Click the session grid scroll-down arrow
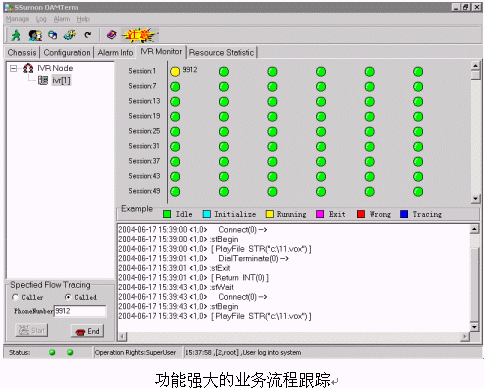The image size is (484, 388). tap(475, 199)
